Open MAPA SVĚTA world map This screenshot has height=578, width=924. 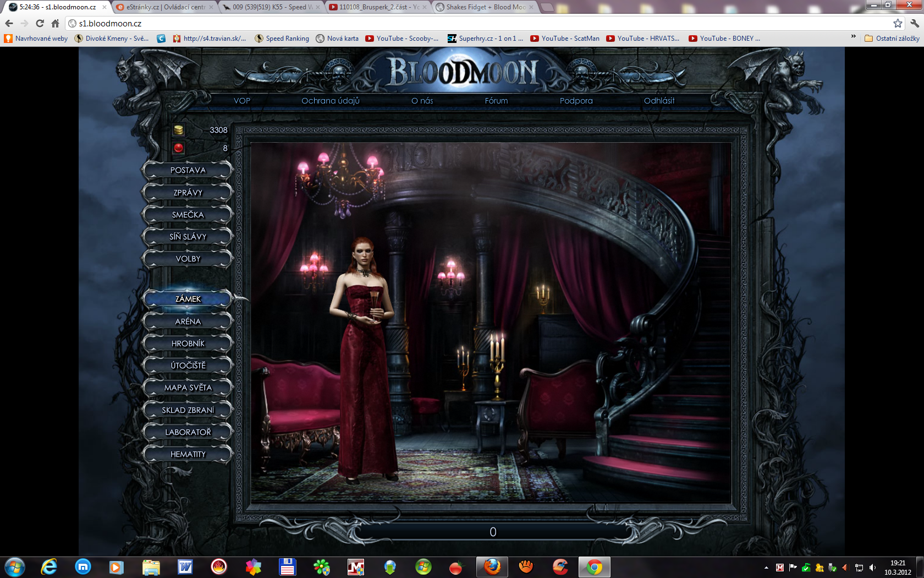click(188, 388)
